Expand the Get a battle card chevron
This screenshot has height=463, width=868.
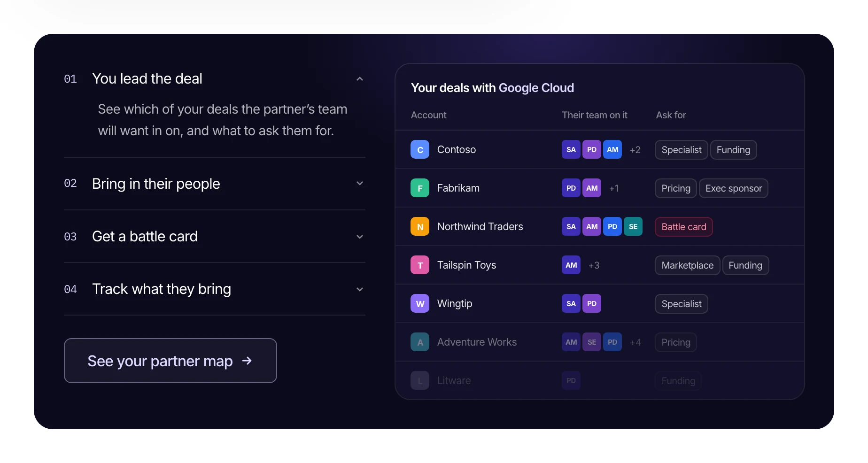360,237
